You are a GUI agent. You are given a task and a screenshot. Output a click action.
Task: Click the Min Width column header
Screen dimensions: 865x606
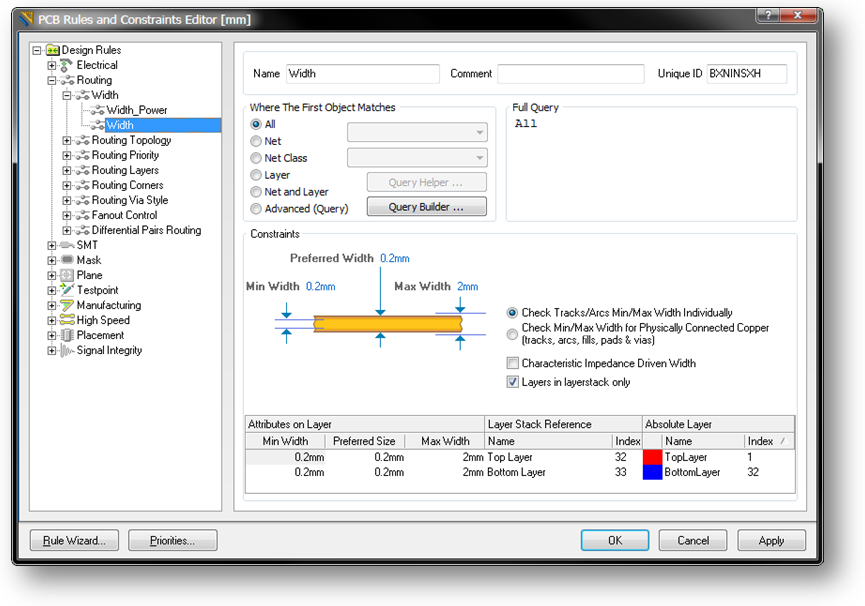coord(285,441)
